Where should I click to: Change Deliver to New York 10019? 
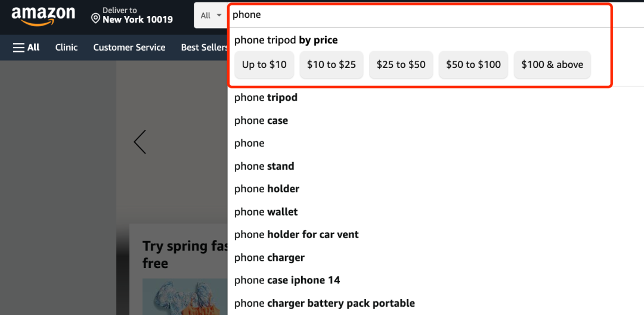point(132,15)
